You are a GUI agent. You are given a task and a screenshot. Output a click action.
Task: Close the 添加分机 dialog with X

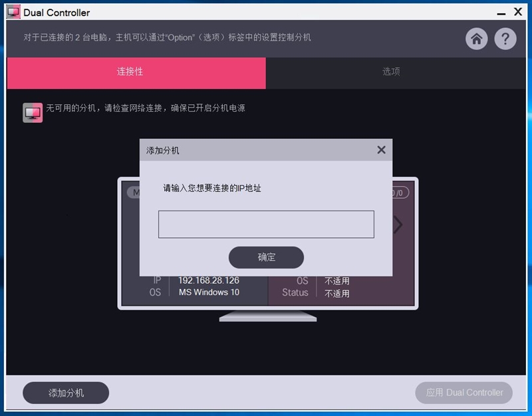tap(381, 150)
